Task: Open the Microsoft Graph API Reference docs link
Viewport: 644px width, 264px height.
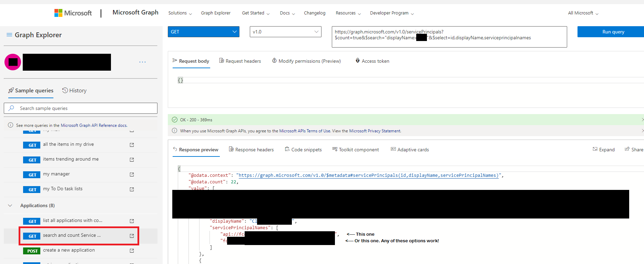Action: pos(94,125)
